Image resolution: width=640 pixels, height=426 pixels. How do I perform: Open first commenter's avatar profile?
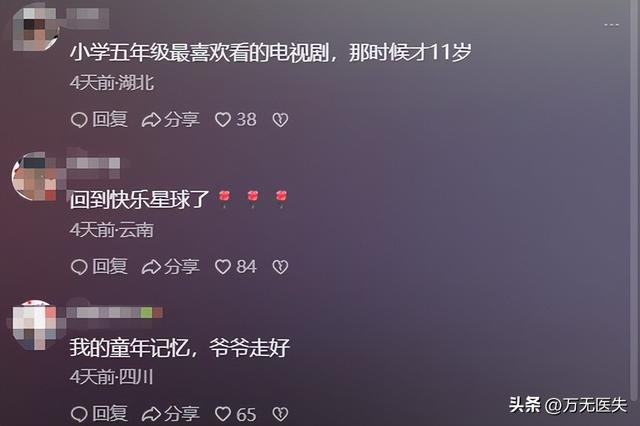pyautogui.click(x=36, y=29)
